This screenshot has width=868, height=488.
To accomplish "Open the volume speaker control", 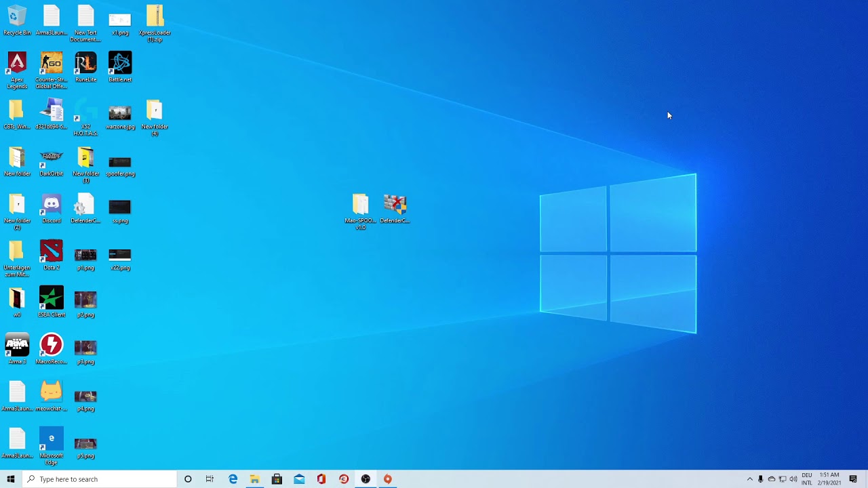I will click(793, 479).
